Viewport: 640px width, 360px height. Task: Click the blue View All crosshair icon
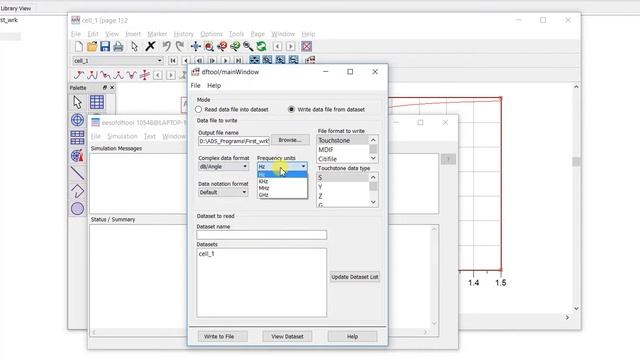tap(196, 47)
